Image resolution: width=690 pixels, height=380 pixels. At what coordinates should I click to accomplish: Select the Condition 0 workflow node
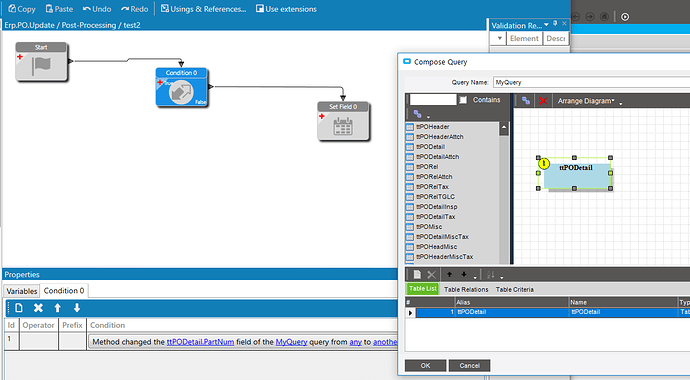[x=181, y=87]
